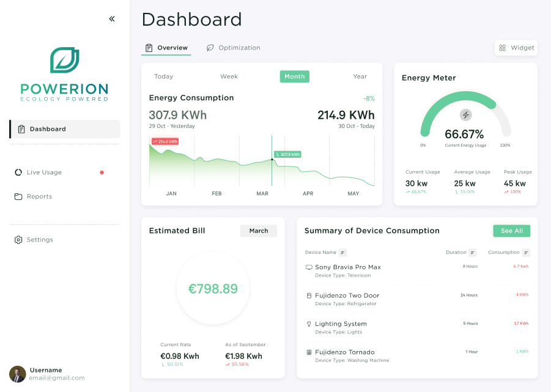The height and width of the screenshot is (392, 551).
Task: Click the television icon beside Sony Bravia Pro Max
Action: pos(308,267)
